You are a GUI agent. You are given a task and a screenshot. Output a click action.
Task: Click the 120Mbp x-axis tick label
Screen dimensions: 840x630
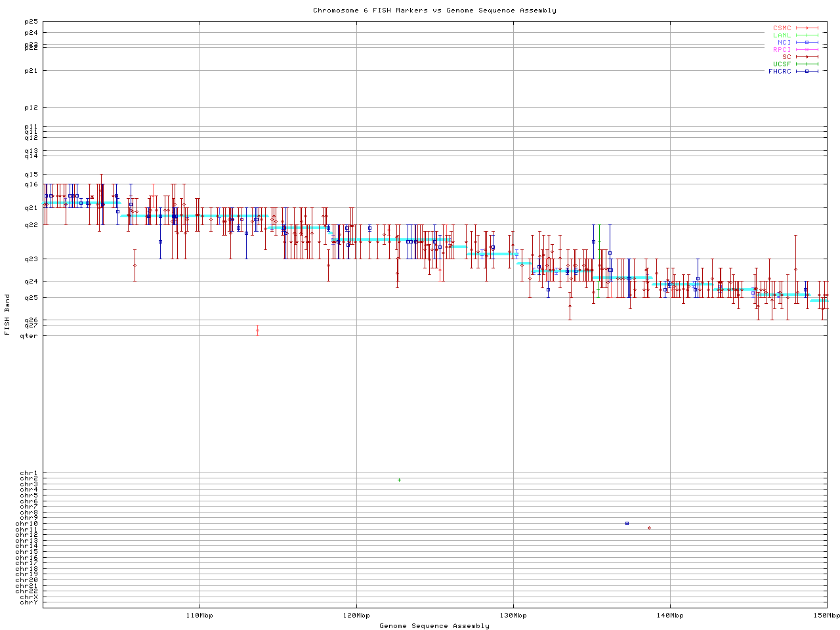(x=356, y=616)
